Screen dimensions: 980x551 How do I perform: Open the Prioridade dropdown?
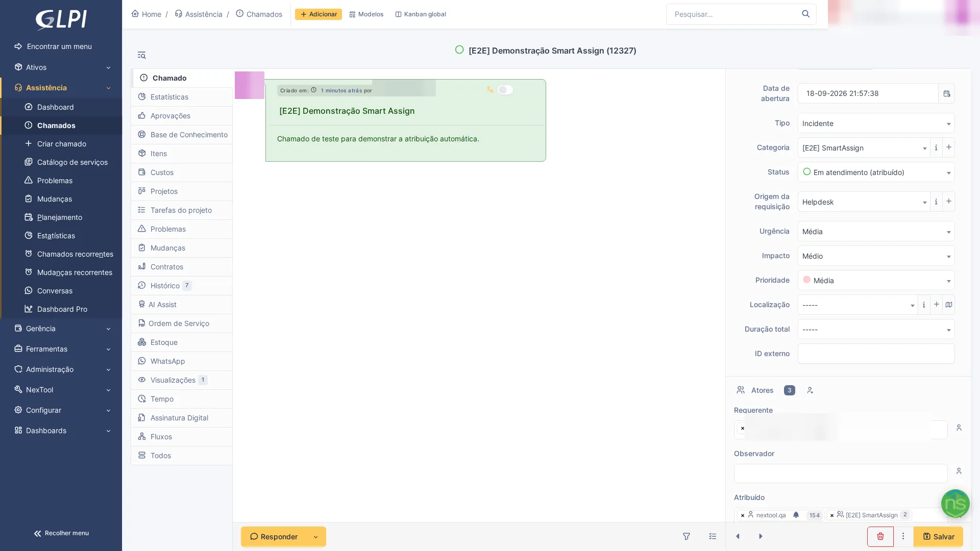[876, 280]
